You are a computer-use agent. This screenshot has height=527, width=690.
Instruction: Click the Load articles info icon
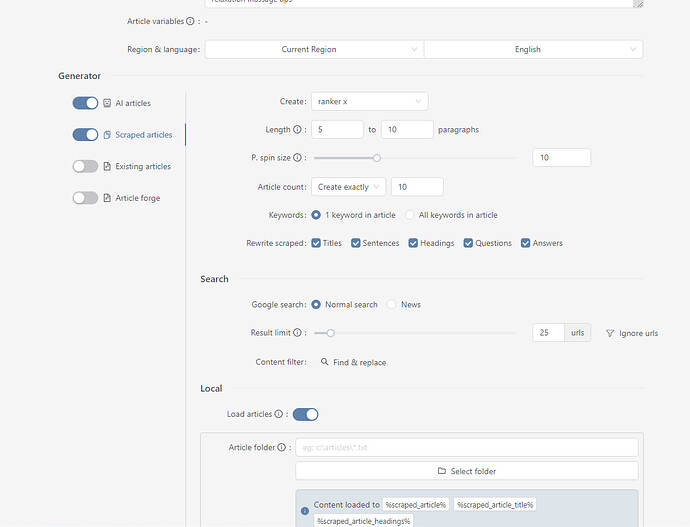(279, 414)
